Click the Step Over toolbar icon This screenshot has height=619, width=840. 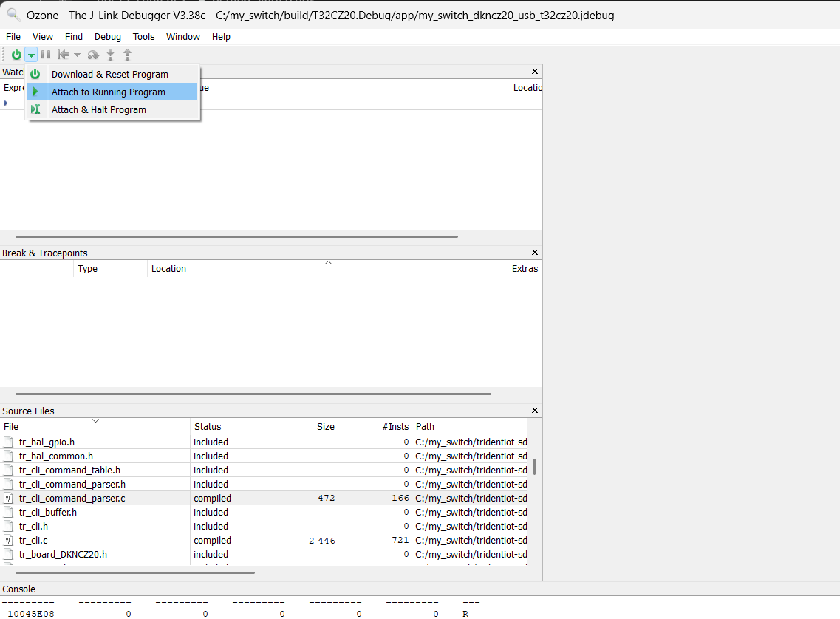(93, 55)
